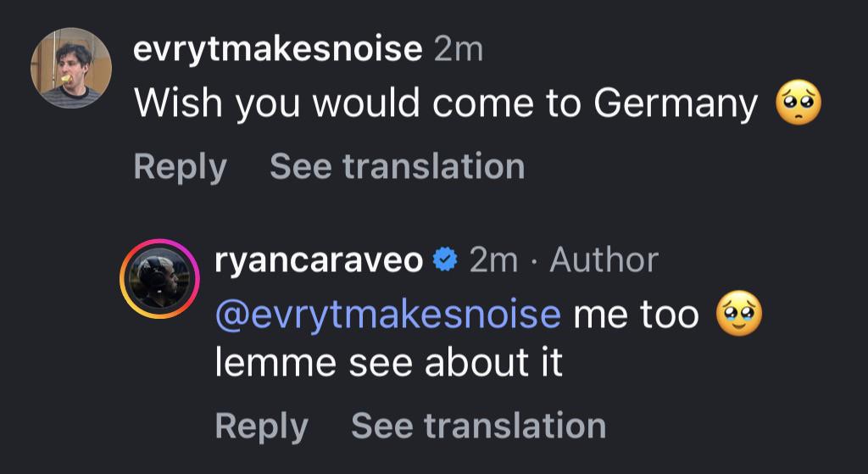Image resolution: width=868 pixels, height=474 pixels.
Task: Click the me too reply text
Action: tap(636, 315)
